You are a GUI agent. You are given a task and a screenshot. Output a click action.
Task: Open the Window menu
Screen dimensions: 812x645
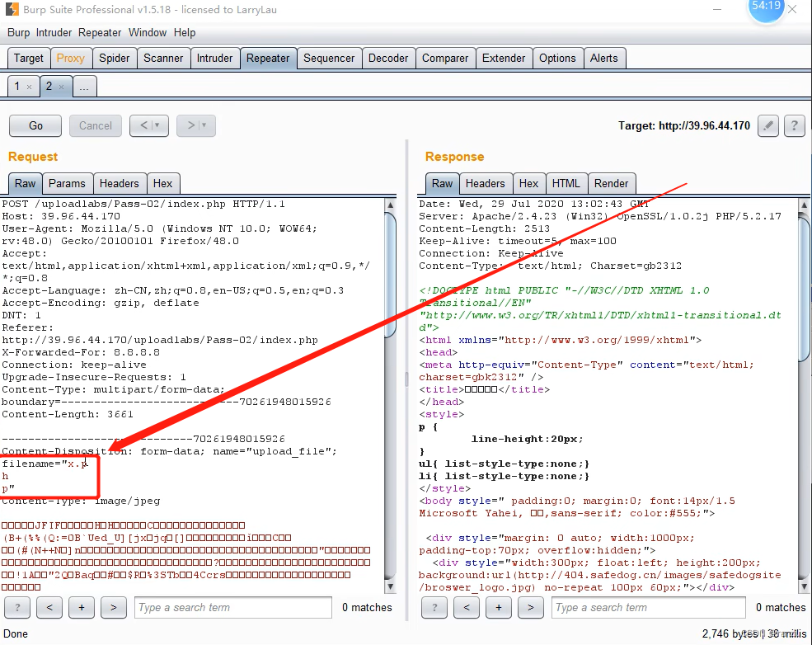[148, 33]
